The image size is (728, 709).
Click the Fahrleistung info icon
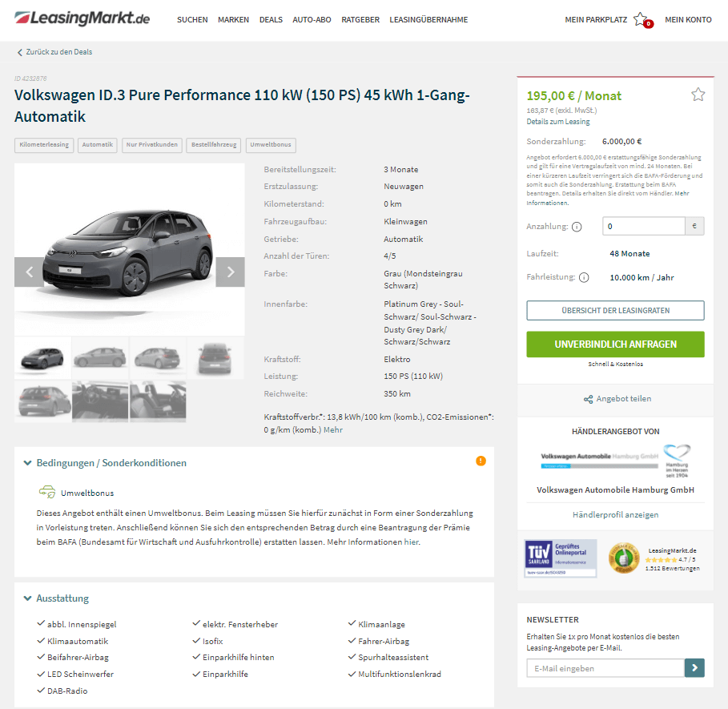click(584, 278)
